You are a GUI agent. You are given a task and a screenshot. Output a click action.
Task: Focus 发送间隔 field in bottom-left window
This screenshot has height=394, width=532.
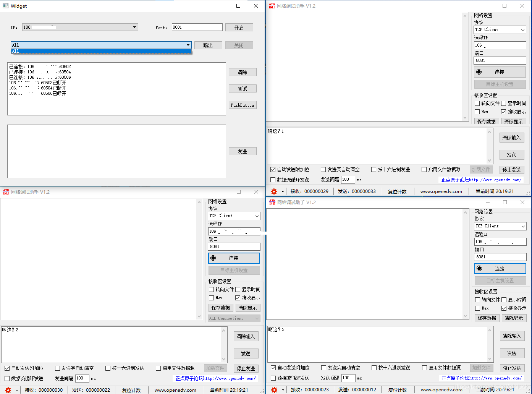[x=82, y=378]
